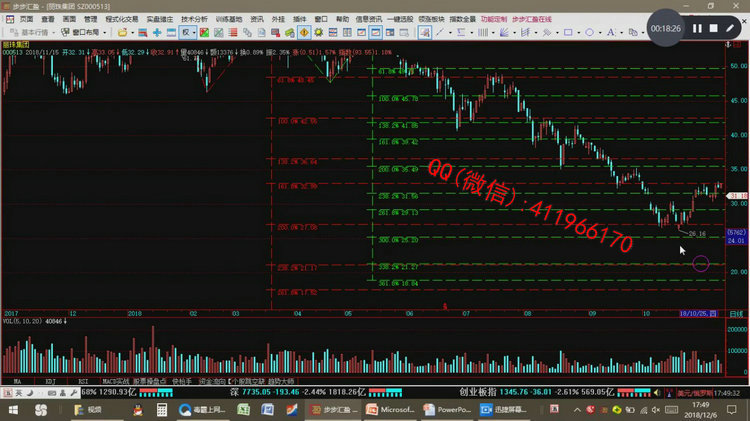Open the 程式化交易 menu
The image size is (750, 421).
(x=121, y=19)
